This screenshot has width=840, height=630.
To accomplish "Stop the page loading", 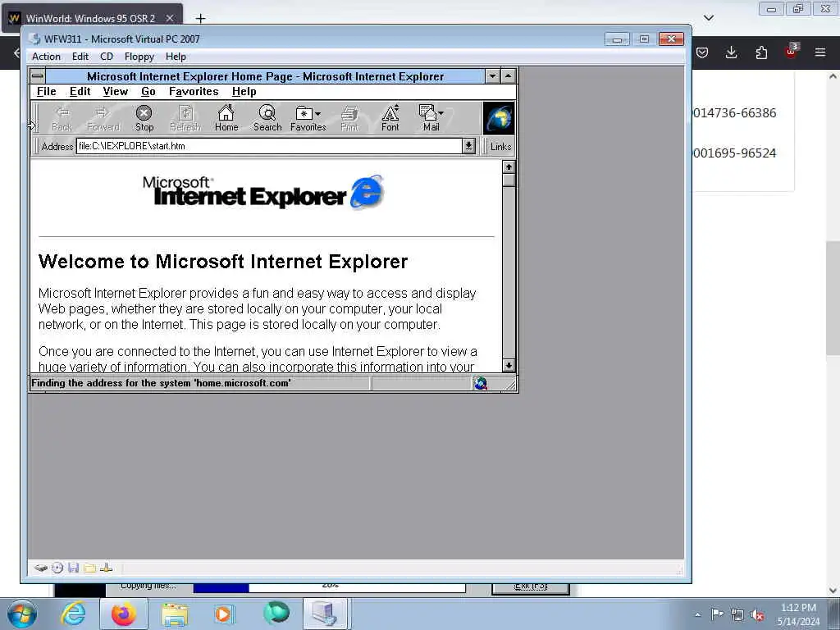I will coord(144,118).
